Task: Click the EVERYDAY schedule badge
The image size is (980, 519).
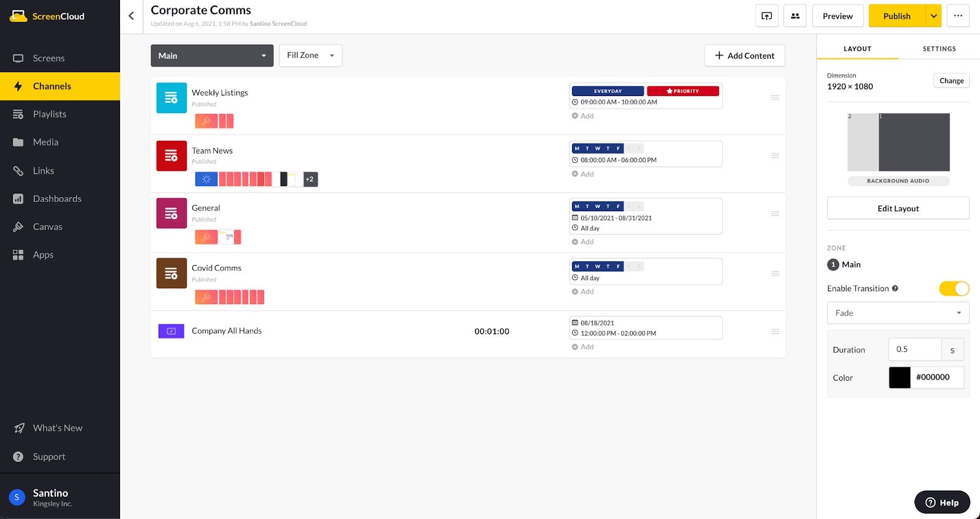Action: [x=608, y=91]
